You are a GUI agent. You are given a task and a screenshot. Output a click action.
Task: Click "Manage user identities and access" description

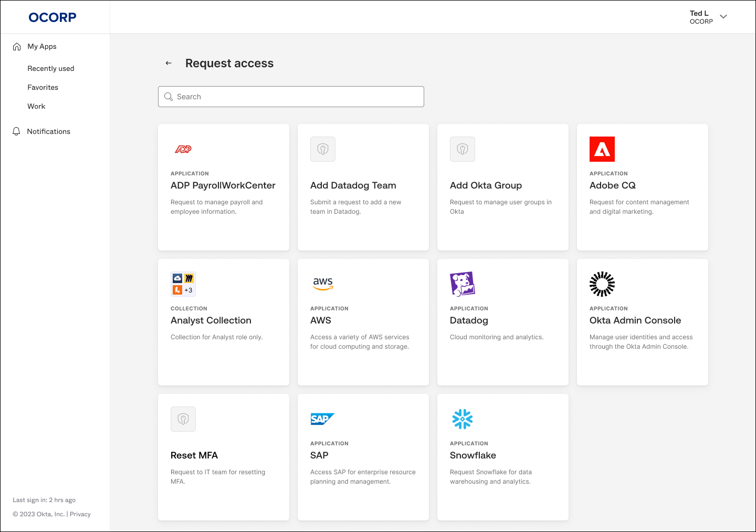pos(641,342)
